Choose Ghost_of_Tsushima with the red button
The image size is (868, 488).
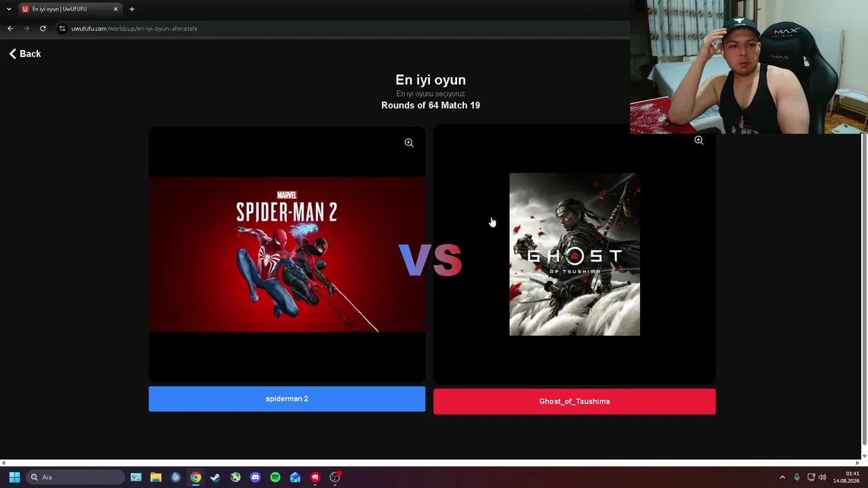tap(574, 401)
